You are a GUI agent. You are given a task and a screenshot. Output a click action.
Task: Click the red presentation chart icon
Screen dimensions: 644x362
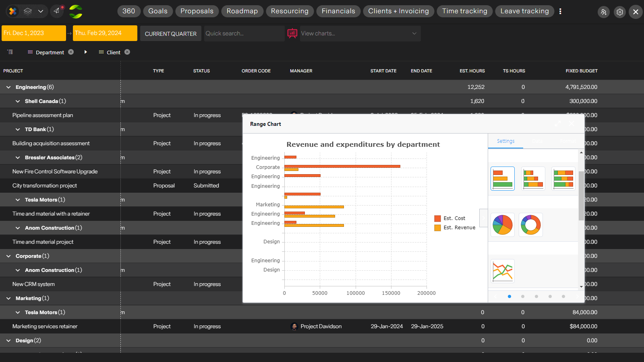pos(292,33)
